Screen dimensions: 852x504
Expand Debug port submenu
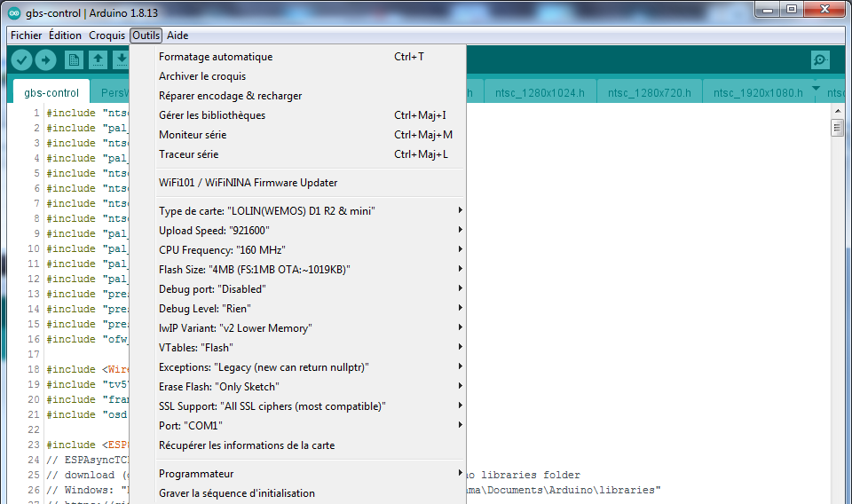tap(311, 289)
